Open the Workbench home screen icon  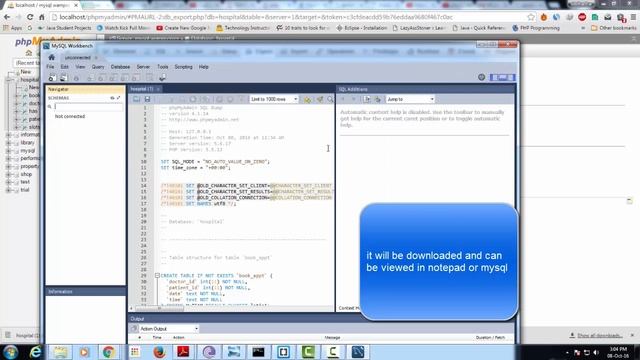tap(51, 57)
